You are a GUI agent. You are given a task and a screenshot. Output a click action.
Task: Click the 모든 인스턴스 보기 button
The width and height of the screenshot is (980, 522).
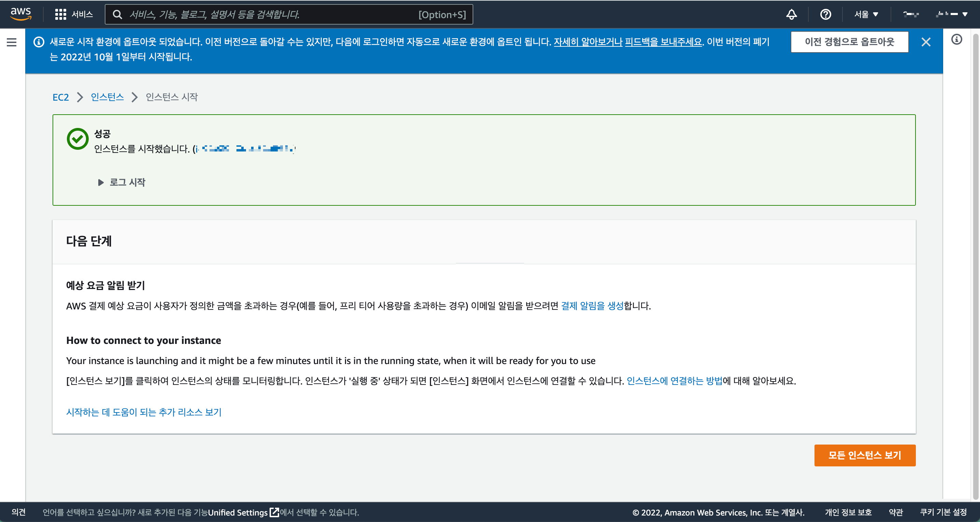864,455
